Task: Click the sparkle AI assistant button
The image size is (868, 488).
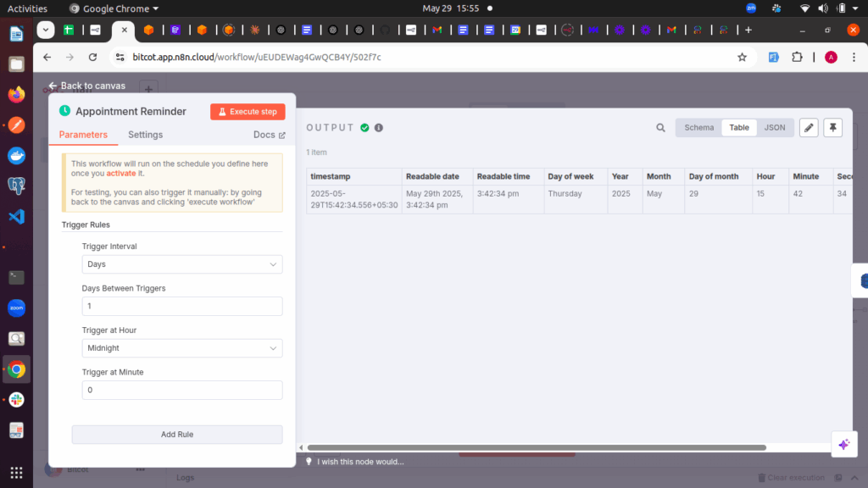Action: point(843,444)
